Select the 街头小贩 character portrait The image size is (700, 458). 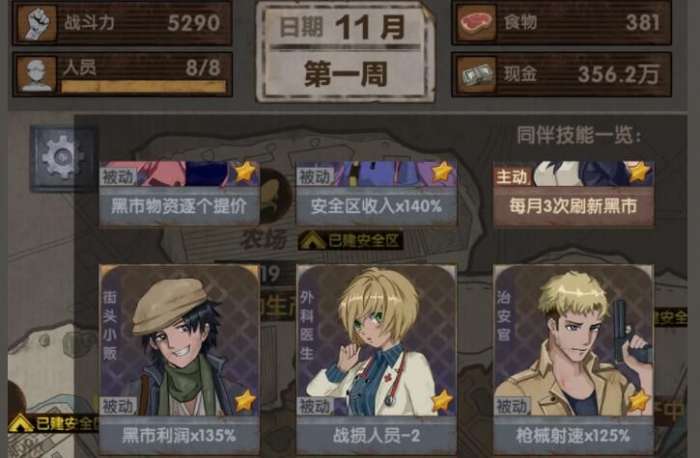[179, 340]
